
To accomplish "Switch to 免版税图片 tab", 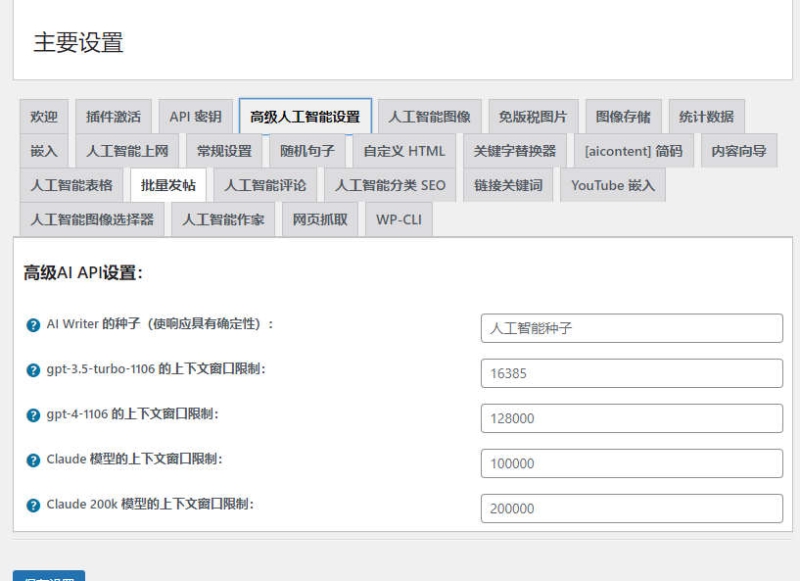I will 533,116.
